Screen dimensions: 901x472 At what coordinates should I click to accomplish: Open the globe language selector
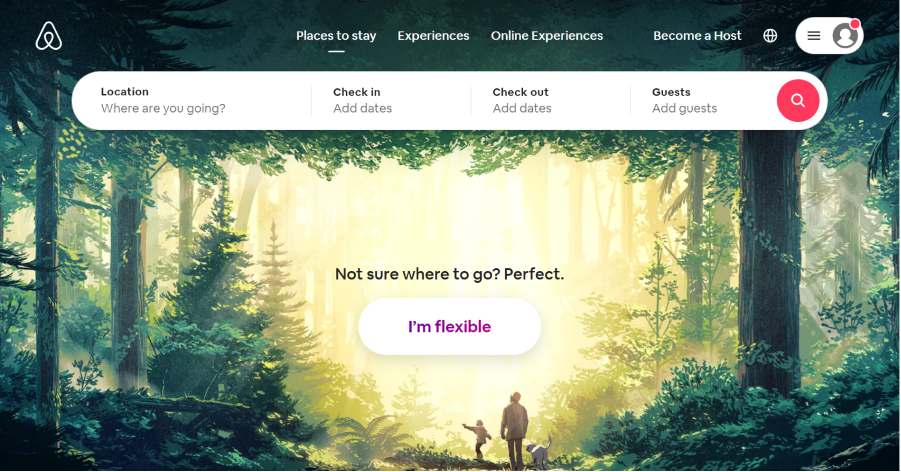pyautogui.click(x=770, y=36)
